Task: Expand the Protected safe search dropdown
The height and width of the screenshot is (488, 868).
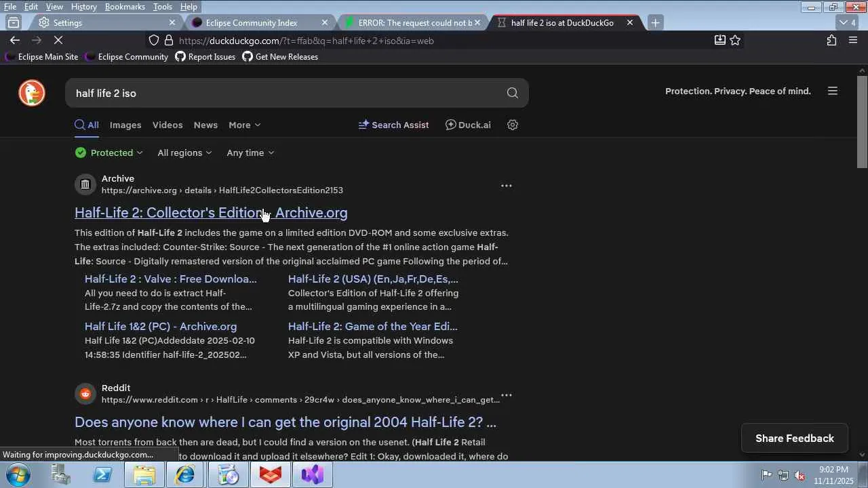Action: (x=109, y=152)
